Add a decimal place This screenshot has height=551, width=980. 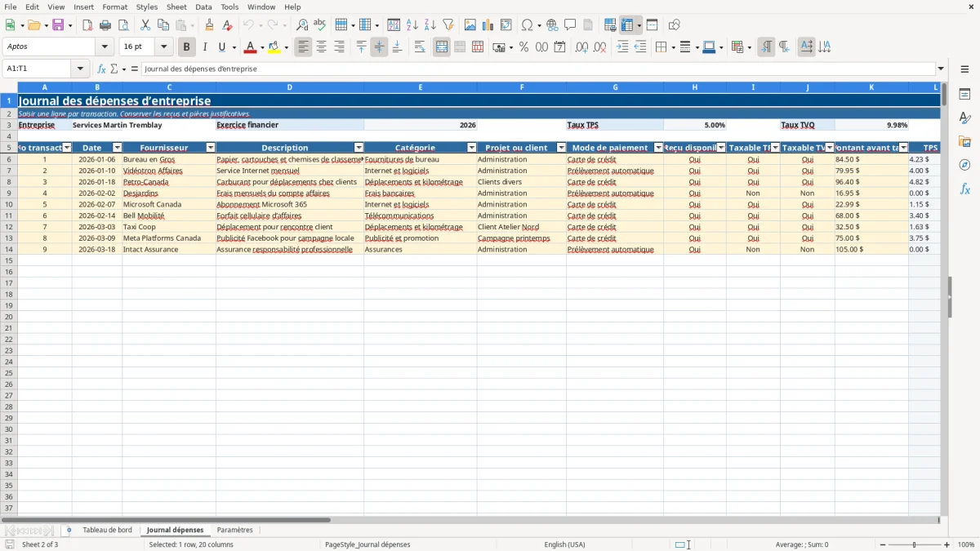tap(581, 47)
